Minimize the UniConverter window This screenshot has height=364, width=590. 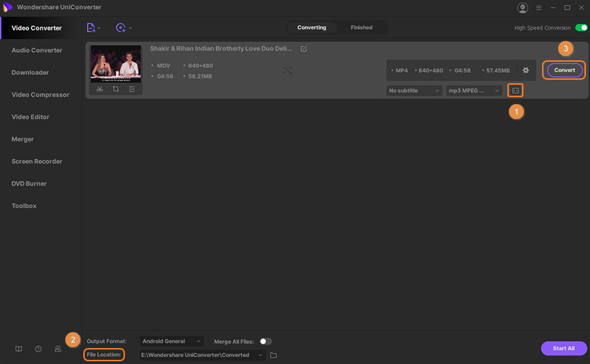coord(553,8)
